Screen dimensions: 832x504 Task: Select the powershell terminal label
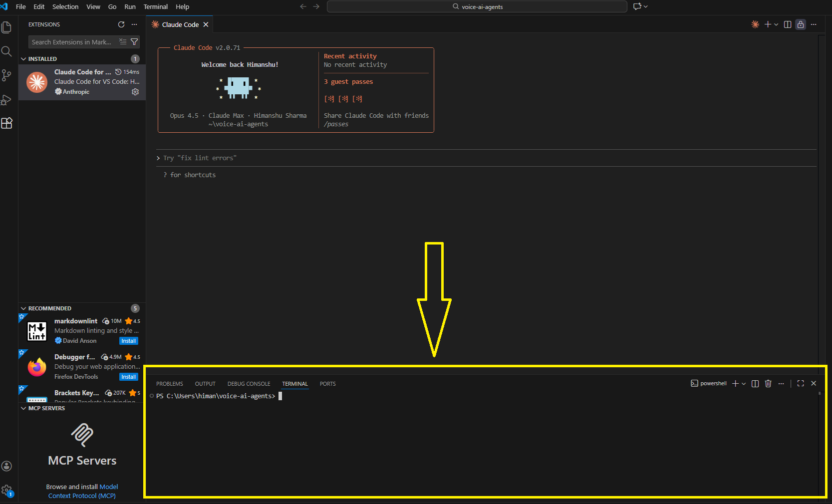coord(709,383)
